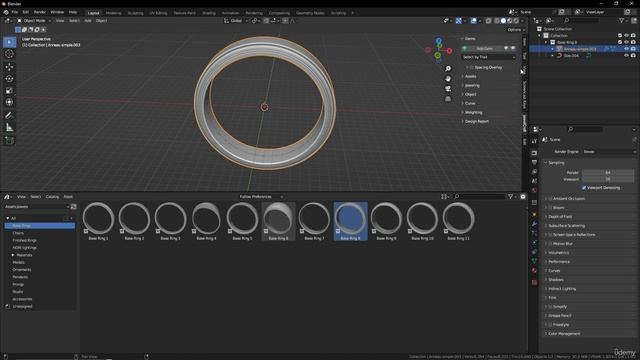
Task: Activate the Select Box tool
Action: pyautogui.click(x=9, y=42)
